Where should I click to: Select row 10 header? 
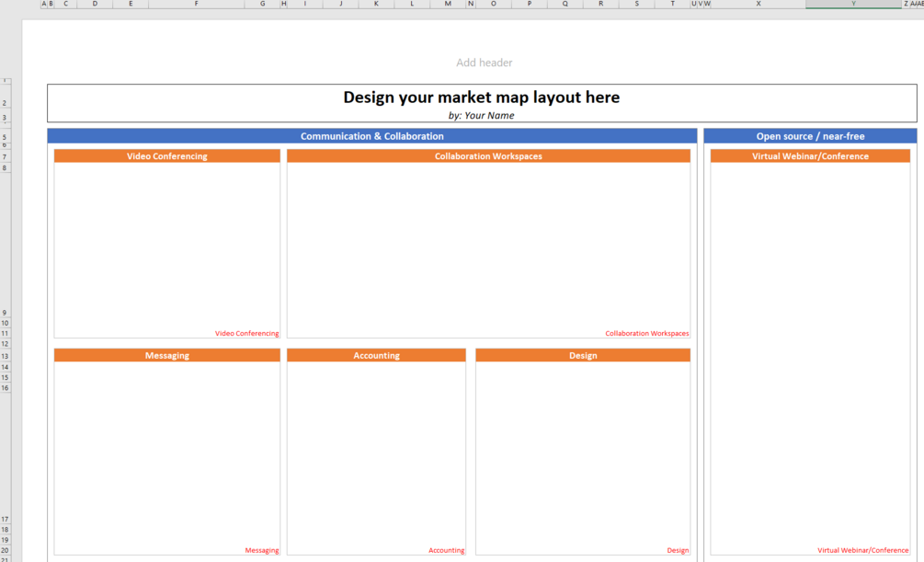click(5, 323)
